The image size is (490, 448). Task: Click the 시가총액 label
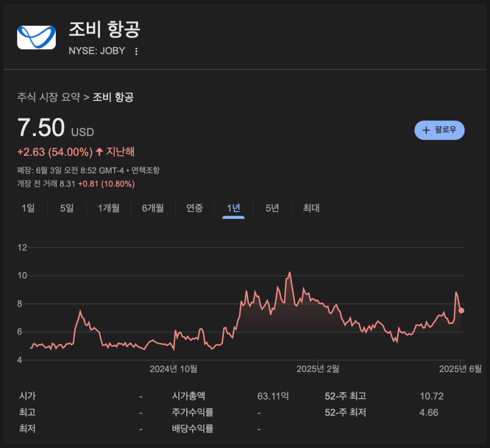pos(188,396)
